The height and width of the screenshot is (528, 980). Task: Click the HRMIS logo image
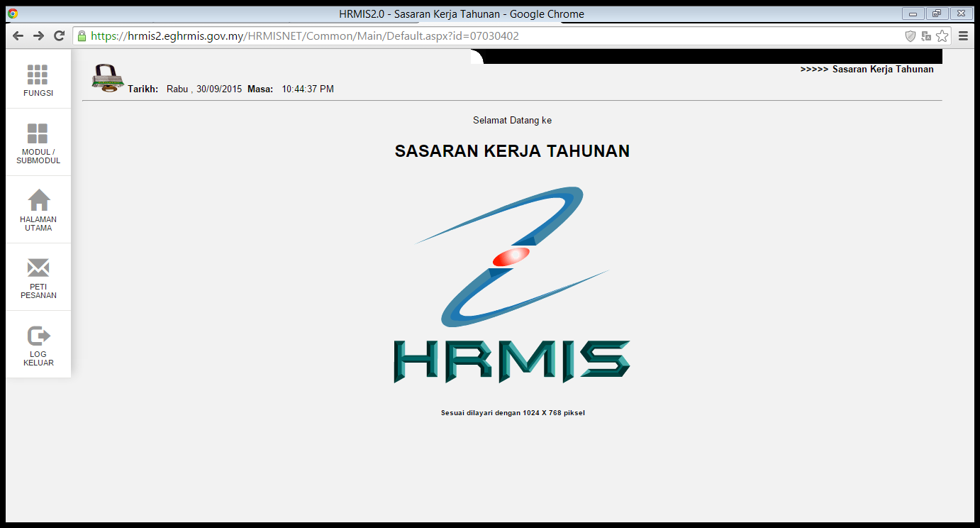coord(512,285)
